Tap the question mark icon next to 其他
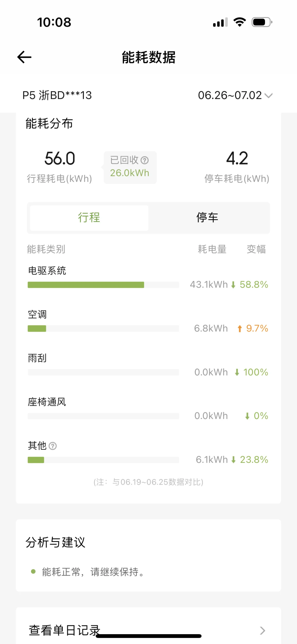 click(x=53, y=446)
